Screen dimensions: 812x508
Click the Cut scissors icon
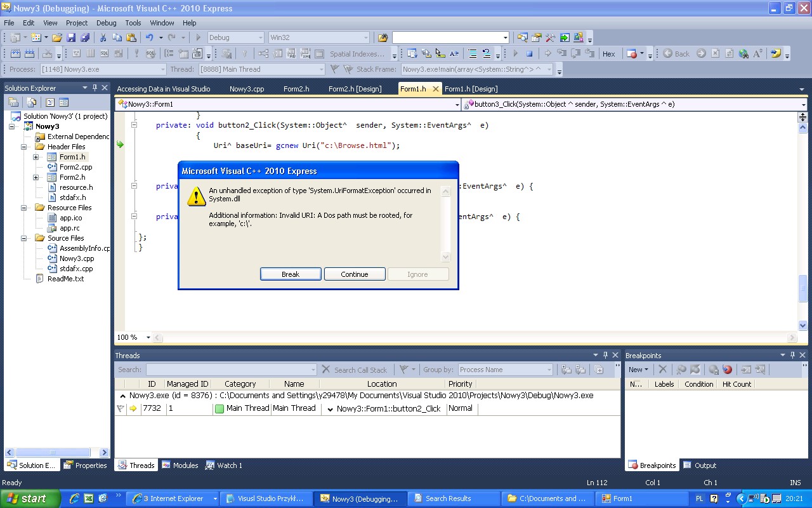(x=103, y=37)
